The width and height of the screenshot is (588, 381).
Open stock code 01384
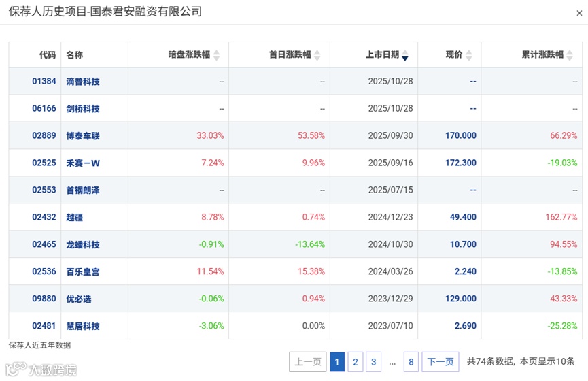tap(44, 81)
